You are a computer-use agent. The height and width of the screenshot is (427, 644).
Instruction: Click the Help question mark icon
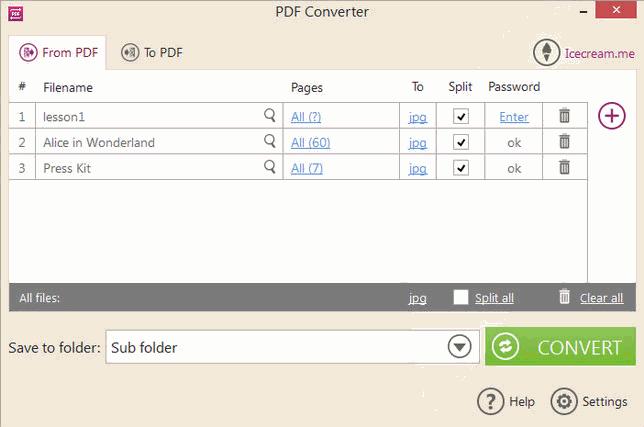pyautogui.click(x=490, y=402)
